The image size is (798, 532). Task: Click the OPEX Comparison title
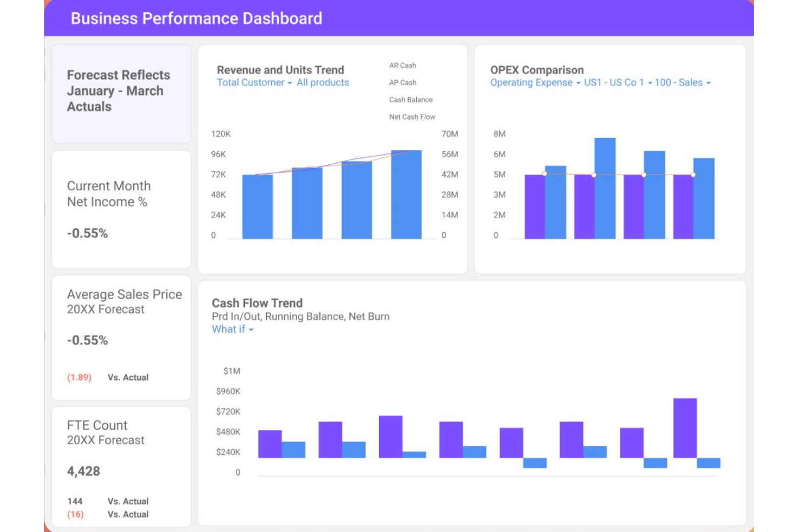(537, 70)
